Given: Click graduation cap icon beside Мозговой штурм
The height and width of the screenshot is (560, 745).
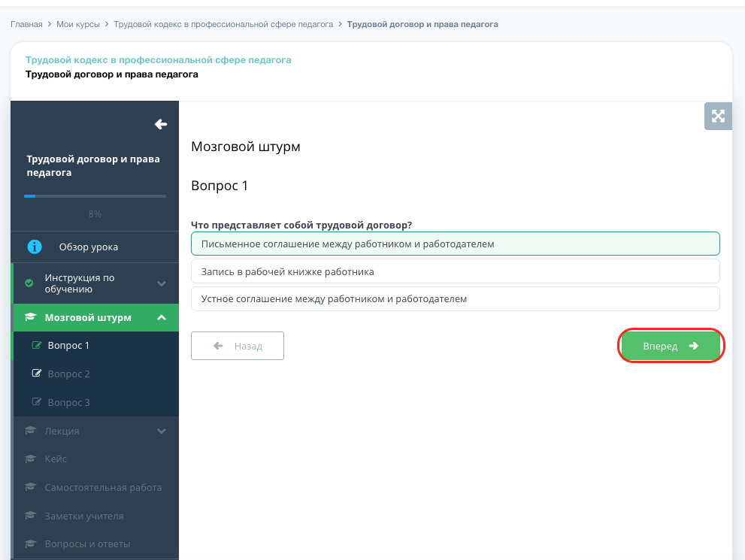Looking at the screenshot, I should coord(31,317).
